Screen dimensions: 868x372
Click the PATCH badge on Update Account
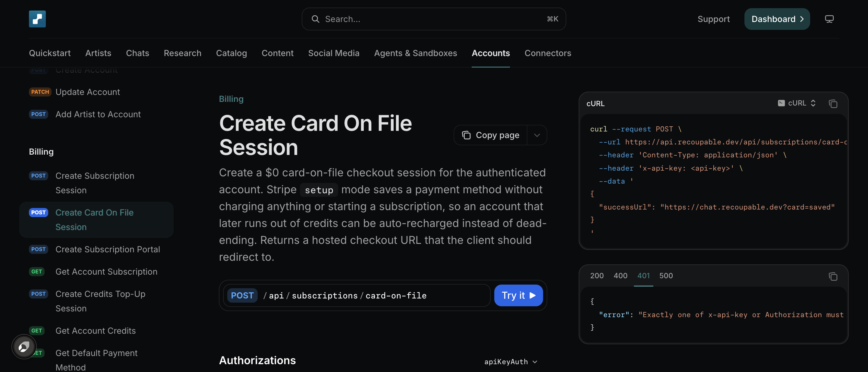click(x=40, y=92)
